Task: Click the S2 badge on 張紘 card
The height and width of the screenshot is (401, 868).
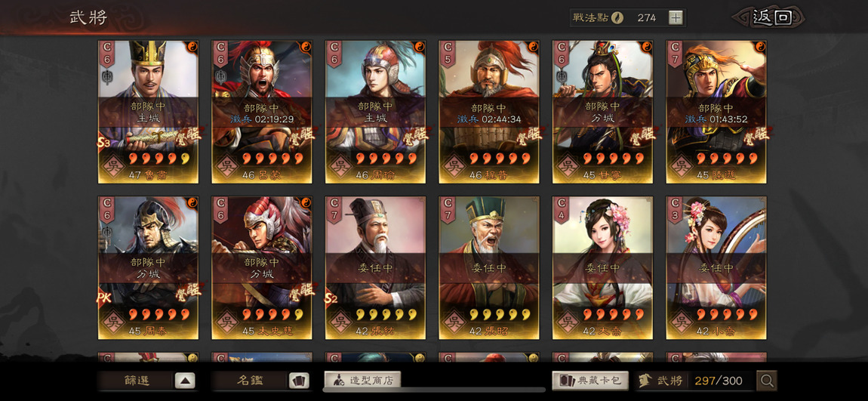Action: (331, 298)
